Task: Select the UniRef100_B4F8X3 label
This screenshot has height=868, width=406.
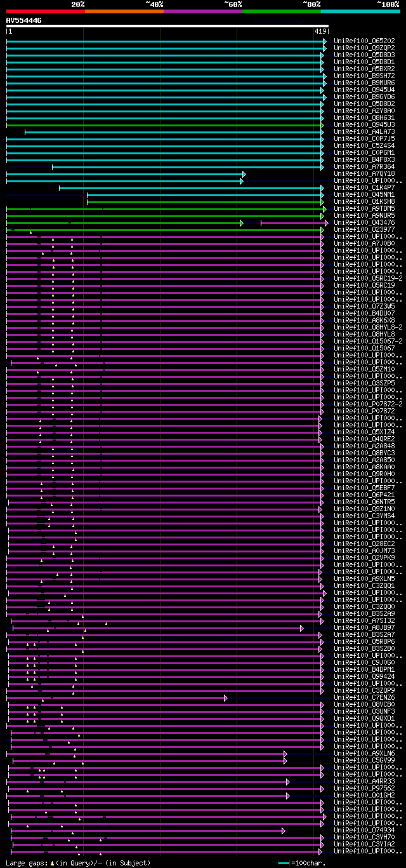Action: [x=364, y=159]
